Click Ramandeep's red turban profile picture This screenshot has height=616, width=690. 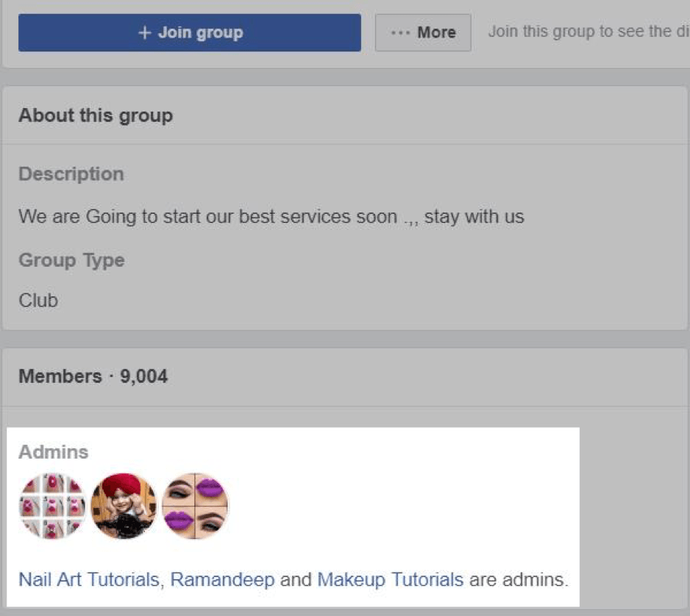click(124, 506)
